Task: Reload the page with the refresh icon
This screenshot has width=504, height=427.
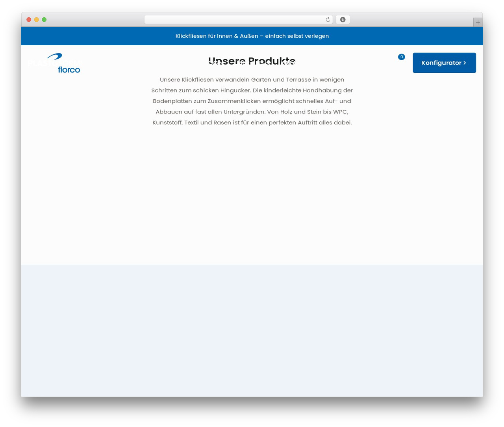Action: (328, 20)
